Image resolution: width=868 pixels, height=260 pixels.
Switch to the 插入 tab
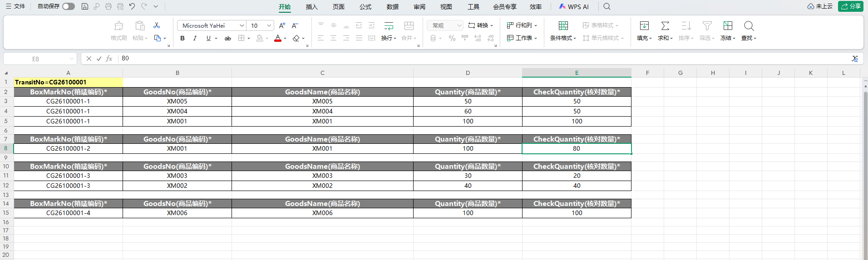click(311, 7)
